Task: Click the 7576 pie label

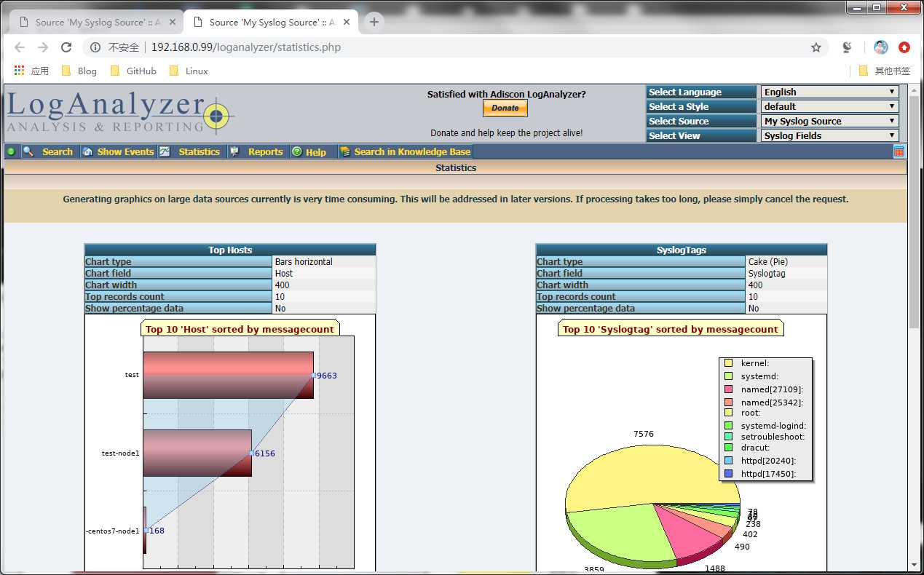Action: [x=644, y=434]
